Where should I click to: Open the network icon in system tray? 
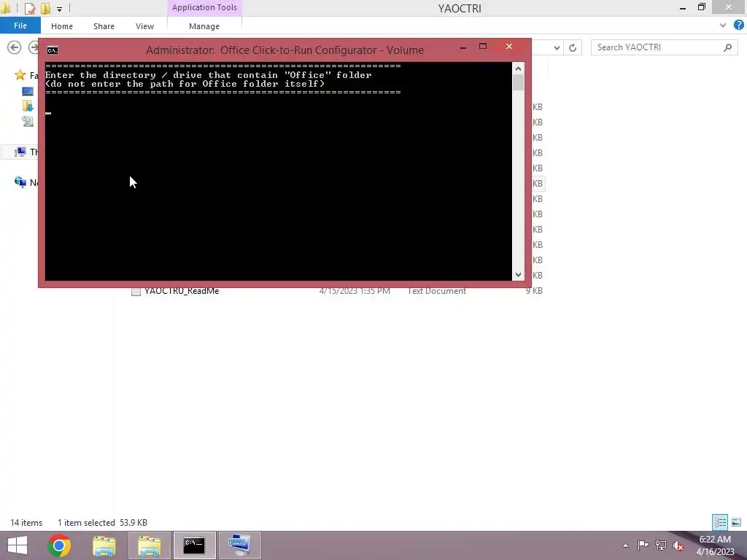point(661,545)
